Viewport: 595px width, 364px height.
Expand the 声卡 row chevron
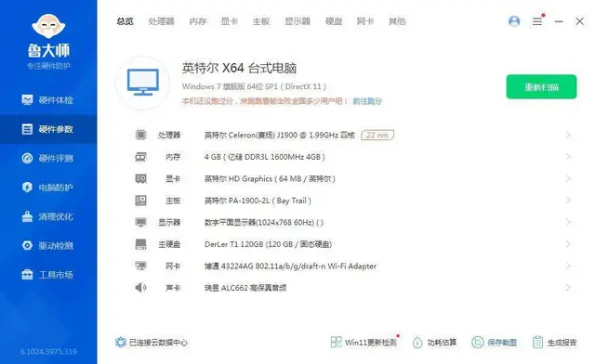point(568,288)
